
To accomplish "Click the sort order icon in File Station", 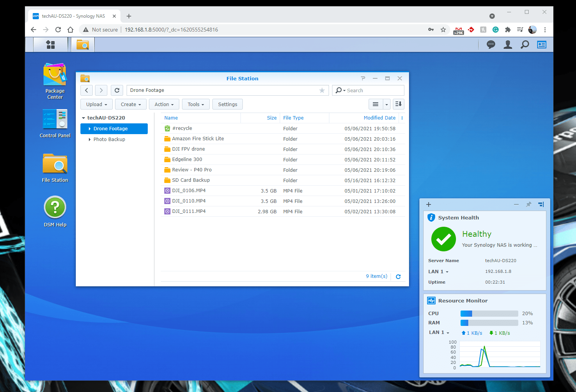I will (x=399, y=104).
